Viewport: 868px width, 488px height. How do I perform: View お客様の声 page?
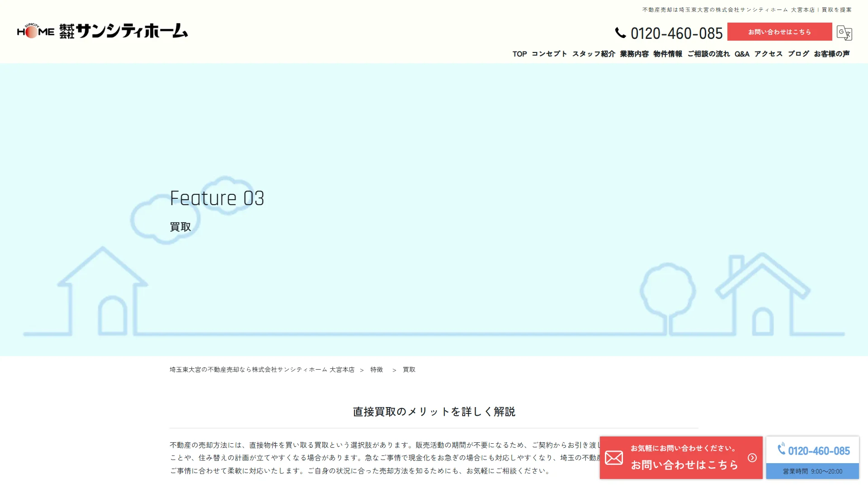pos(832,54)
